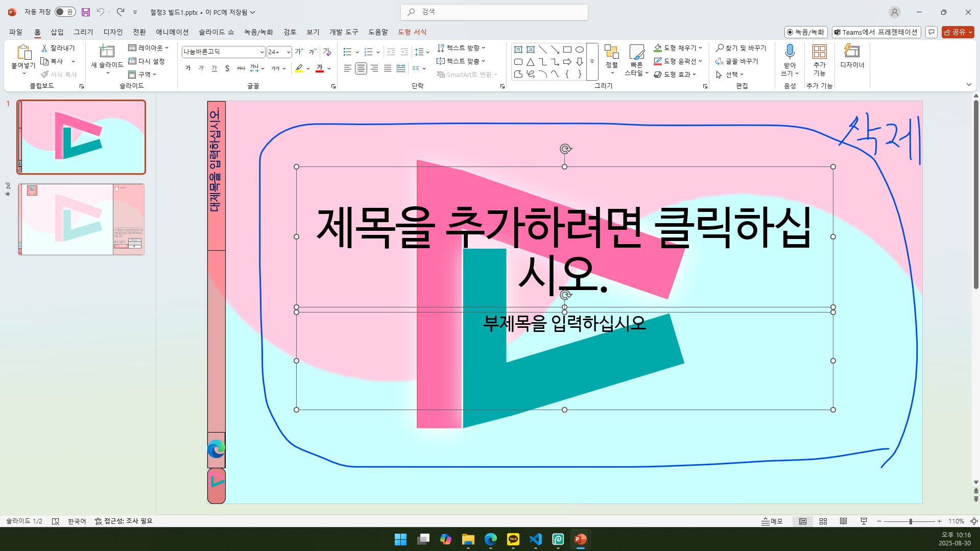Open Edge from the Windows taskbar
This screenshot has height=551, width=980.
tap(491, 539)
